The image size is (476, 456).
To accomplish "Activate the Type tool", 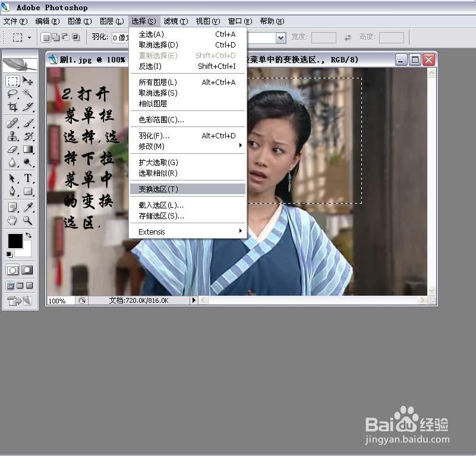I will coord(29,178).
